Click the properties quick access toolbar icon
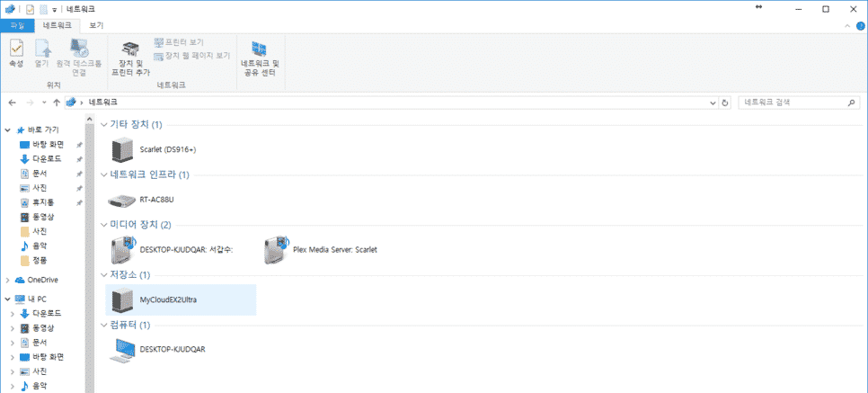 tap(30, 9)
